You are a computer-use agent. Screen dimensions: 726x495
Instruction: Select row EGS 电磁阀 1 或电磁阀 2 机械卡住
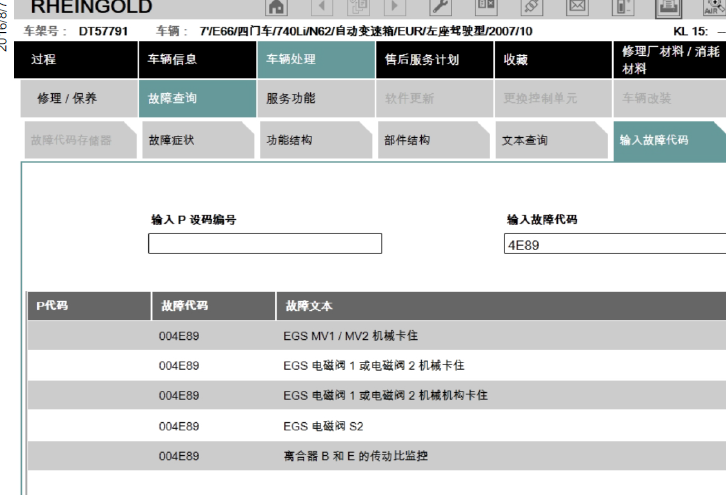pyautogui.click(x=377, y=365)
